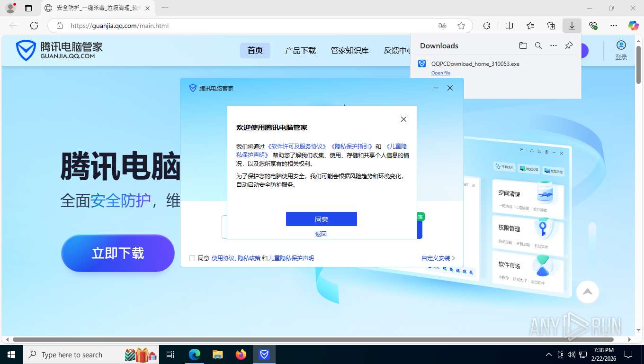Open more options in the Downloads panel

click(x=553, y=45)
